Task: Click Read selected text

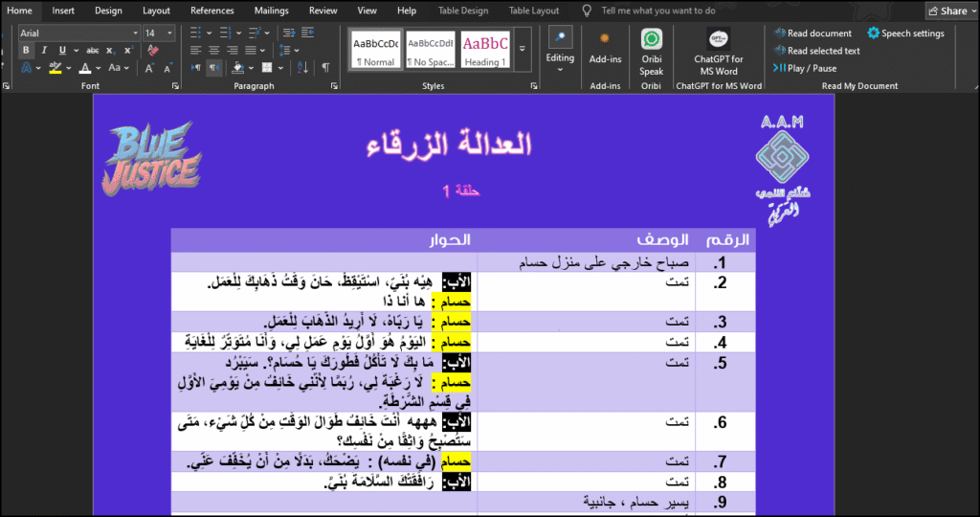Action: [816, 51]
